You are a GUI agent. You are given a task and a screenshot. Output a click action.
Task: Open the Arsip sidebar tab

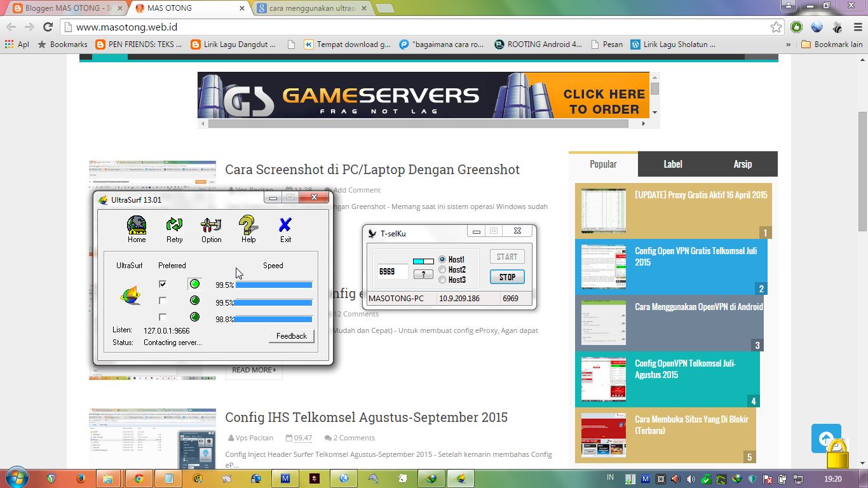point(743,164)
